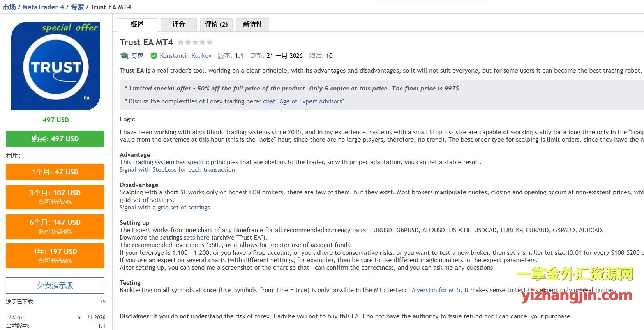Switch to the 评分 ratings tab

[178, 25]
